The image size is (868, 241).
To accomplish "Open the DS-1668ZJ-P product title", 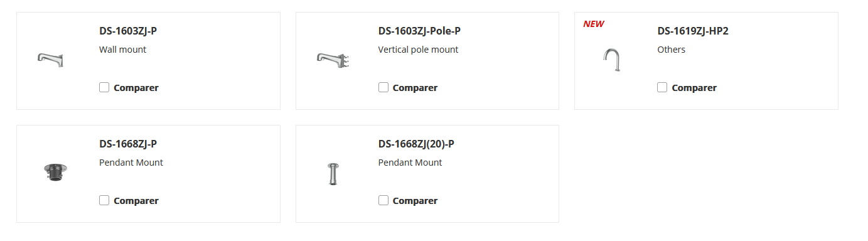I will tap(128, 144).
